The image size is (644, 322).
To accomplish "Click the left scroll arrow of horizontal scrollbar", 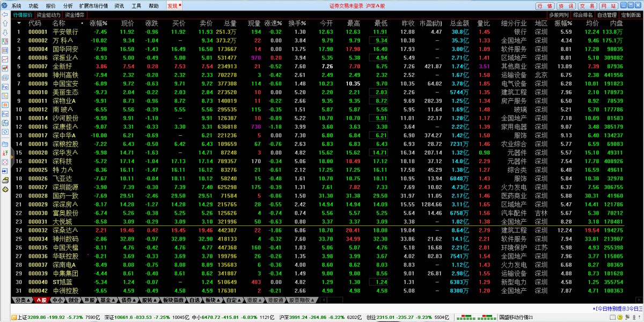I will (324, 300).
